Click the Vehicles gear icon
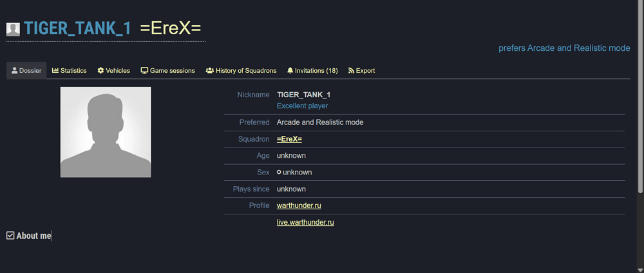The width and height of the screenshot is (644, 273). 100,71
